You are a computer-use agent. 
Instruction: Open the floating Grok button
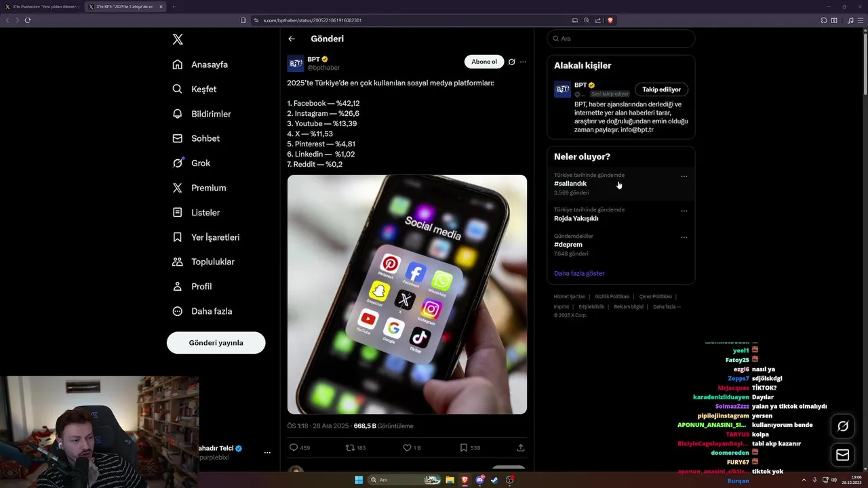(843, 426)
